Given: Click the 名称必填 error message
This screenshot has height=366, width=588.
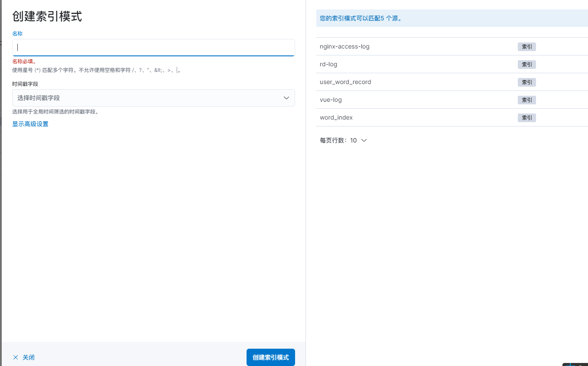Looking at the screenshot, I should coord(24,62).
